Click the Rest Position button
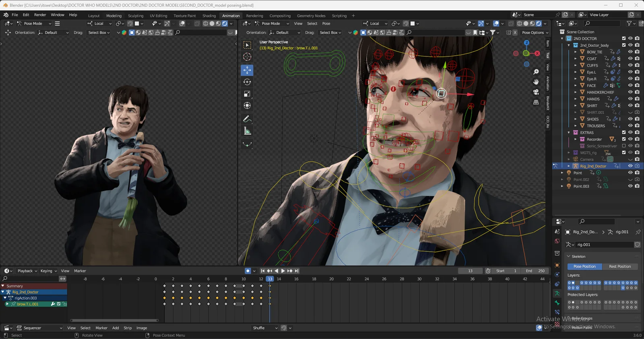This screenshot has width=644, height=339. pyautogui.click(x=620, y=266)
